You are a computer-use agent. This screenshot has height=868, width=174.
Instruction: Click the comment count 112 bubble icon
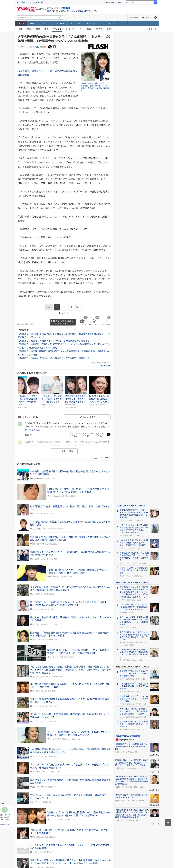tap(36, 47)
